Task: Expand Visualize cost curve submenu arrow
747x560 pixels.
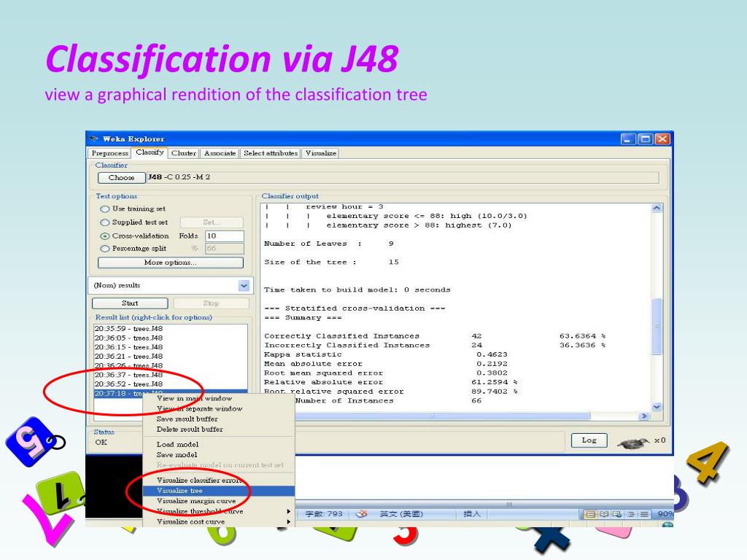Action: [x=288, y=522]
